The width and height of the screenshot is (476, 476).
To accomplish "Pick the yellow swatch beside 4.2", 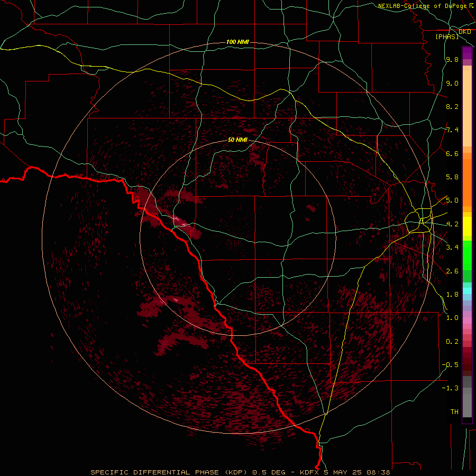I will (x=467, y=226).
